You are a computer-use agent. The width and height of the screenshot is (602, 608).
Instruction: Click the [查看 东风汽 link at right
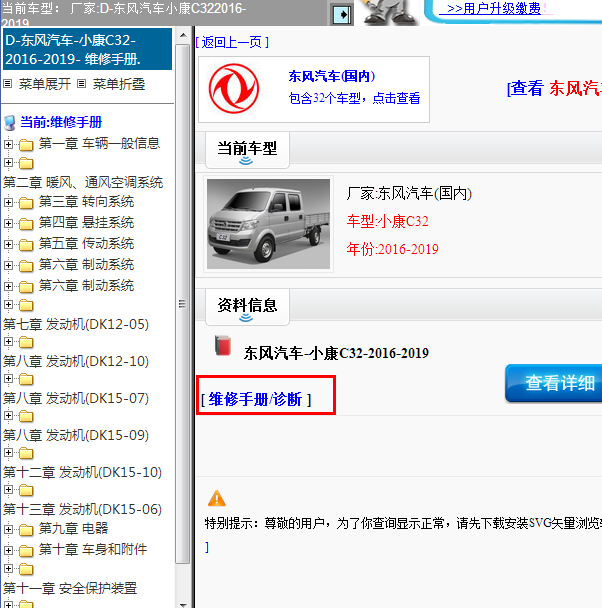[x=554, y=88]
